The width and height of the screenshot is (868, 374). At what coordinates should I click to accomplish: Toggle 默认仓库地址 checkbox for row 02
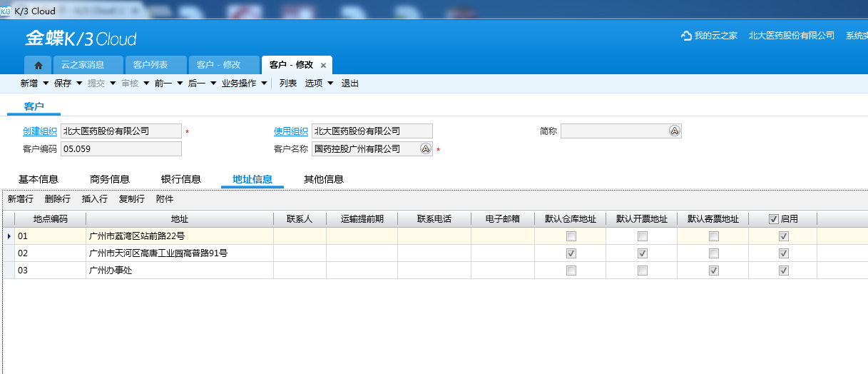coord(571,253)
